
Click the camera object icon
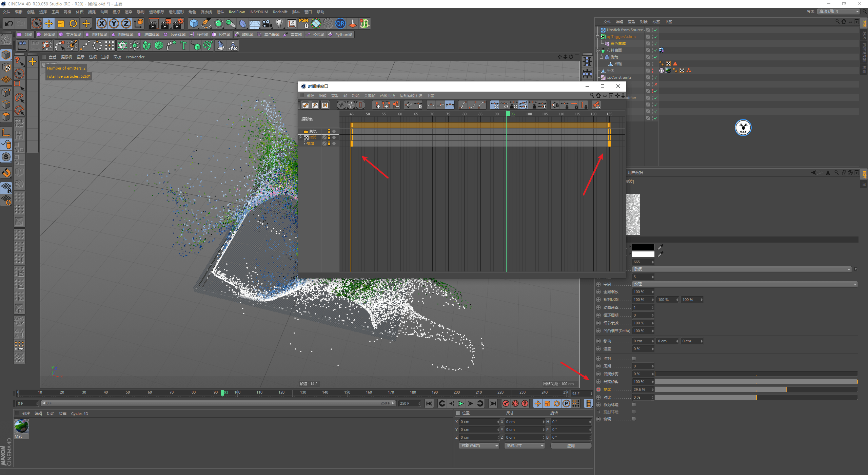point(267,23)
